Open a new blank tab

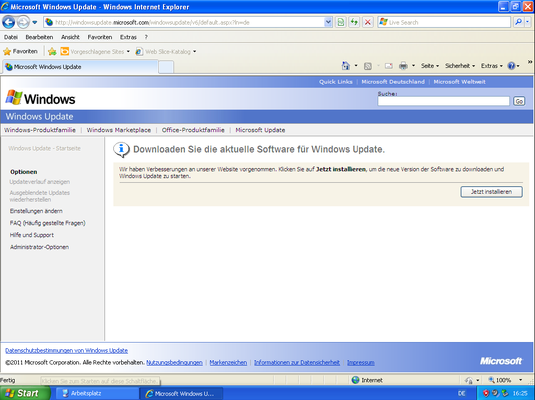tap(166, 67)
